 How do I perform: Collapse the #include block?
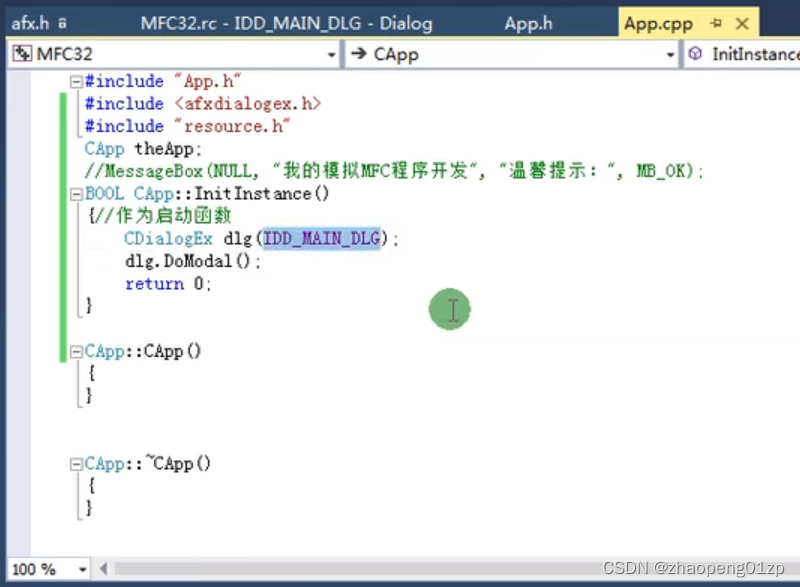[76, 82]
